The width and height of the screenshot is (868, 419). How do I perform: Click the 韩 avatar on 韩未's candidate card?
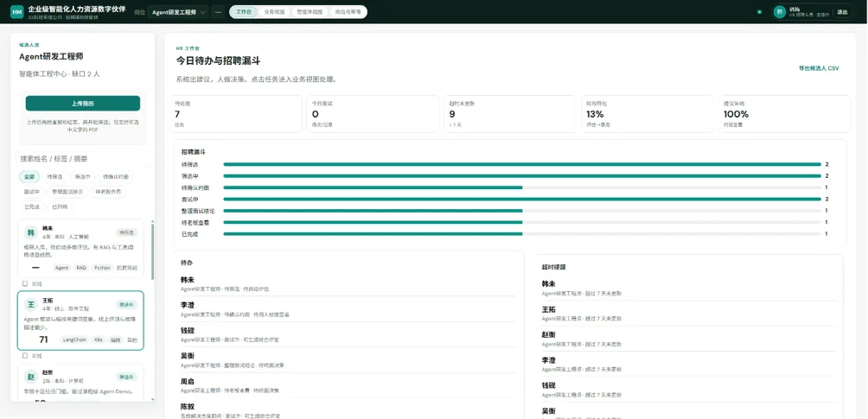click(31, 233)
